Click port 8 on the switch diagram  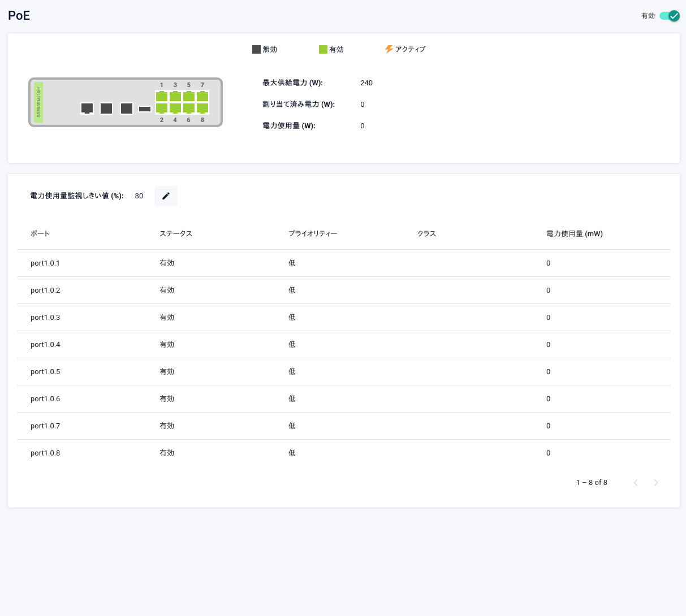click(202, 108)
